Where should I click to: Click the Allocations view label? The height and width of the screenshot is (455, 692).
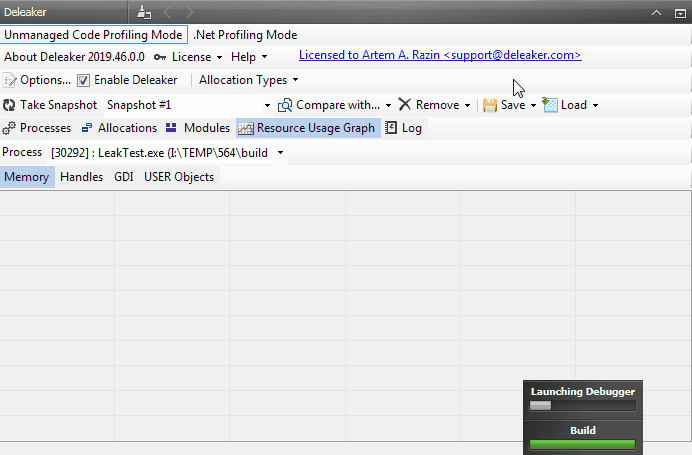click(x=127, y=128)
